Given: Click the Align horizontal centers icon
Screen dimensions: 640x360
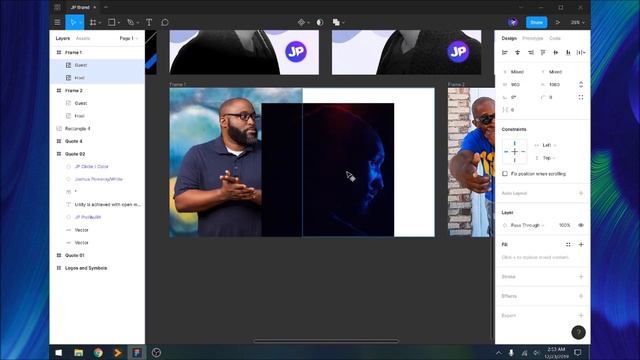Looking at the screenshot, I should coord(518,52).
